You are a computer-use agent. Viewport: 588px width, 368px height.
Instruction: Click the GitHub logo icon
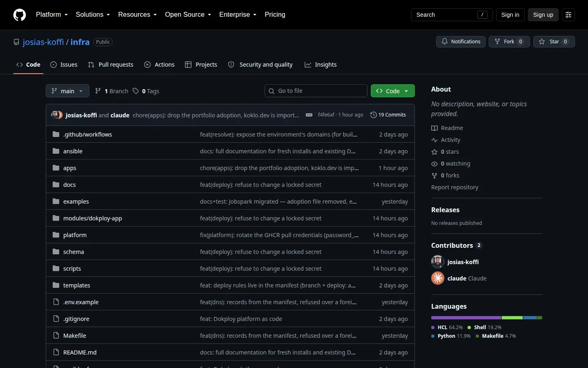(20, 15)
